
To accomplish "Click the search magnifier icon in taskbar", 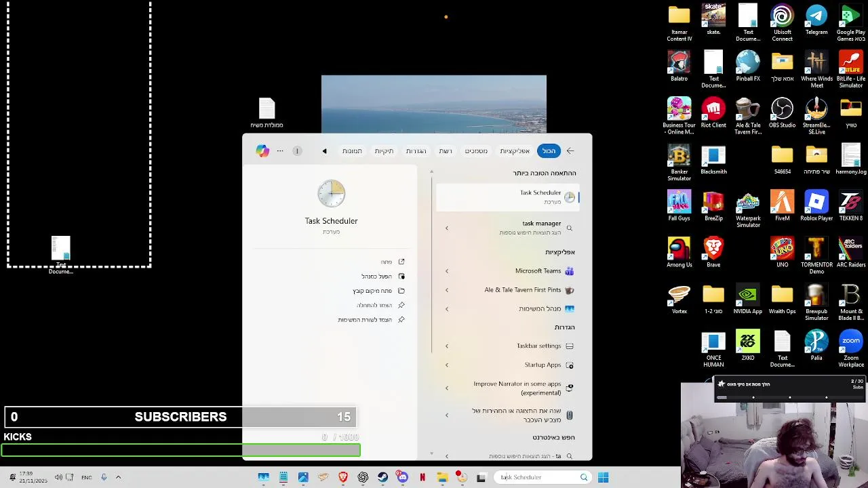I will point(584,477).
